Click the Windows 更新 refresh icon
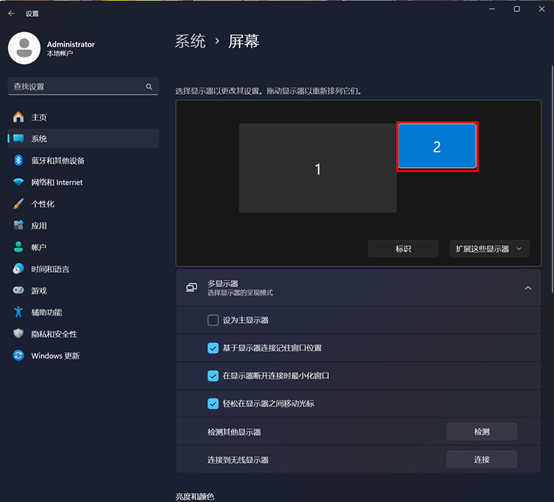The image size is (554, 502). tap(18, 355)
